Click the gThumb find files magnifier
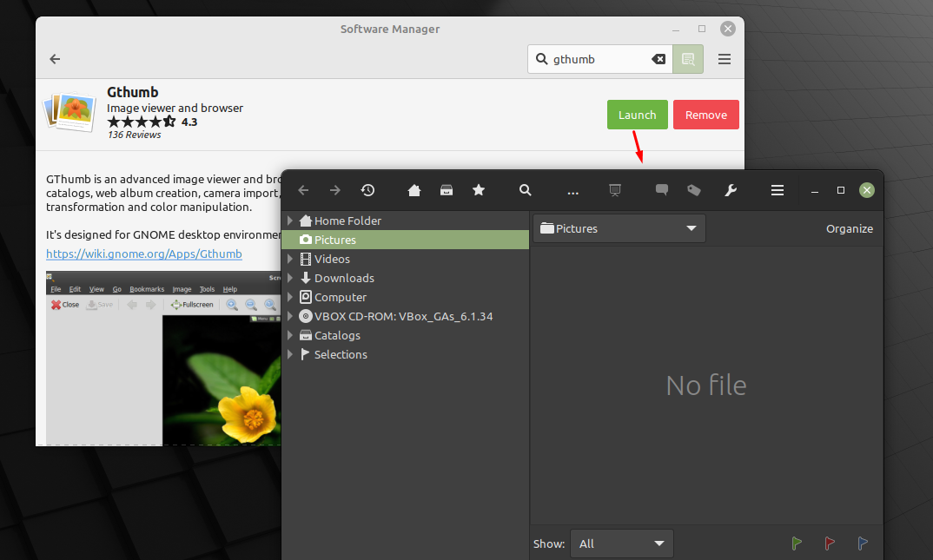 pyautogui.click(x=525, y=190)
